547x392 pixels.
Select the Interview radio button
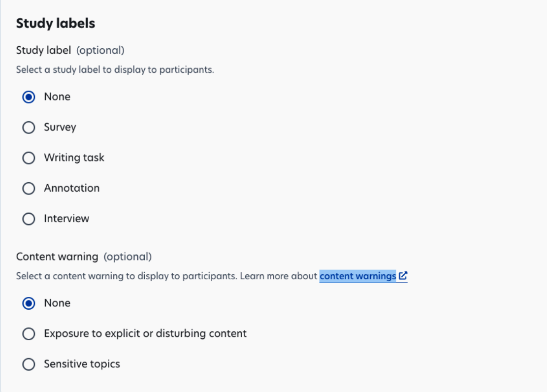(x=29, y=219)
